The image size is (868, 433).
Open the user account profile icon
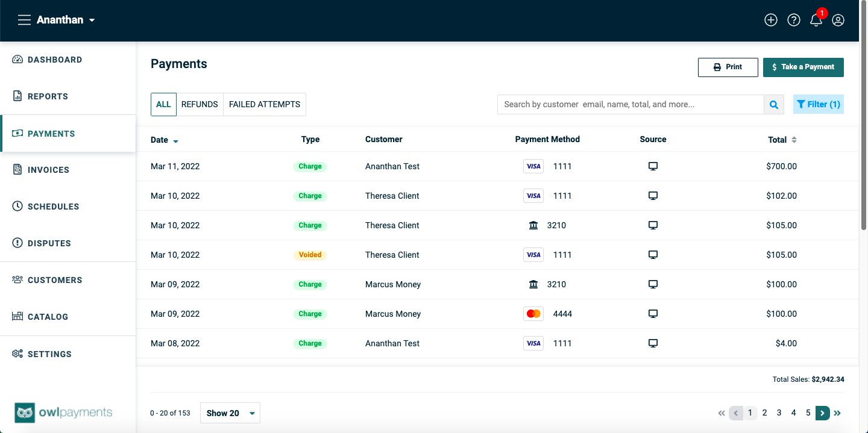point(838,20)
